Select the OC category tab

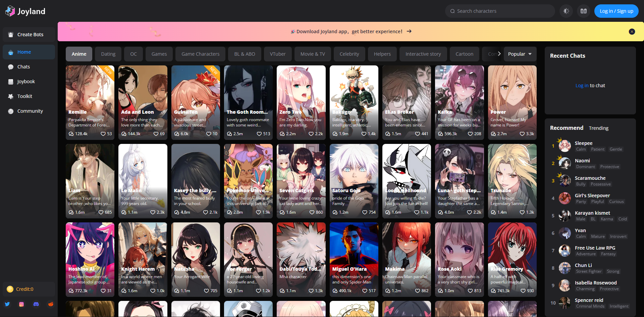coord(133,54)
